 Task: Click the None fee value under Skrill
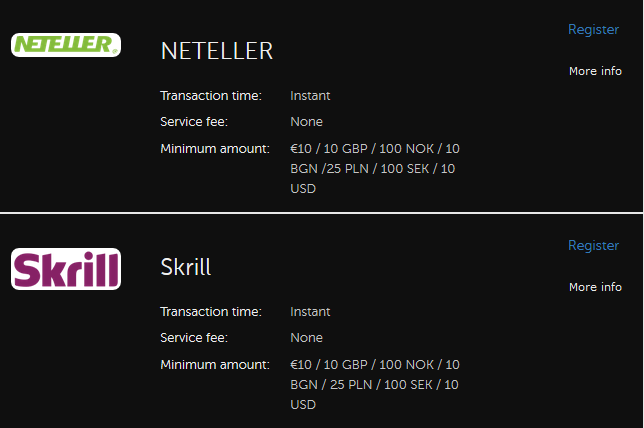coord(306,338)
